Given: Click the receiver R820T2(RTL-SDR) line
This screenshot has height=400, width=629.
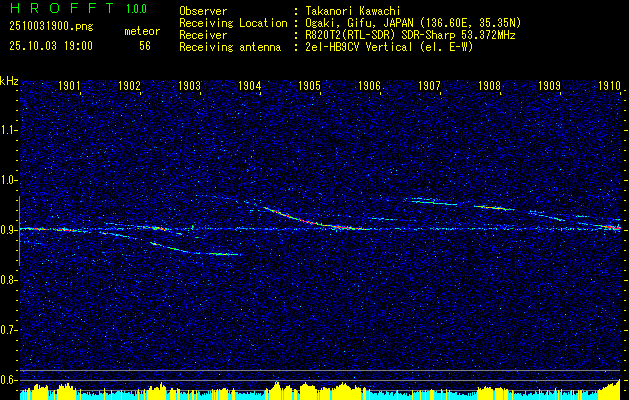Looking at the screenshot, I should pos(410,35).
